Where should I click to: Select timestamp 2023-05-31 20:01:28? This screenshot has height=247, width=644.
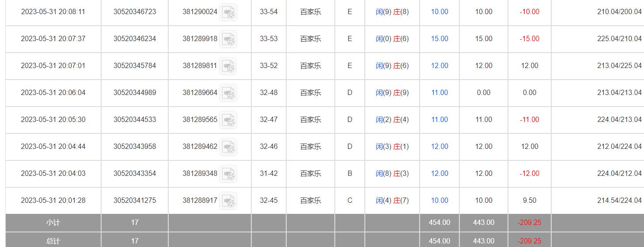53,201
